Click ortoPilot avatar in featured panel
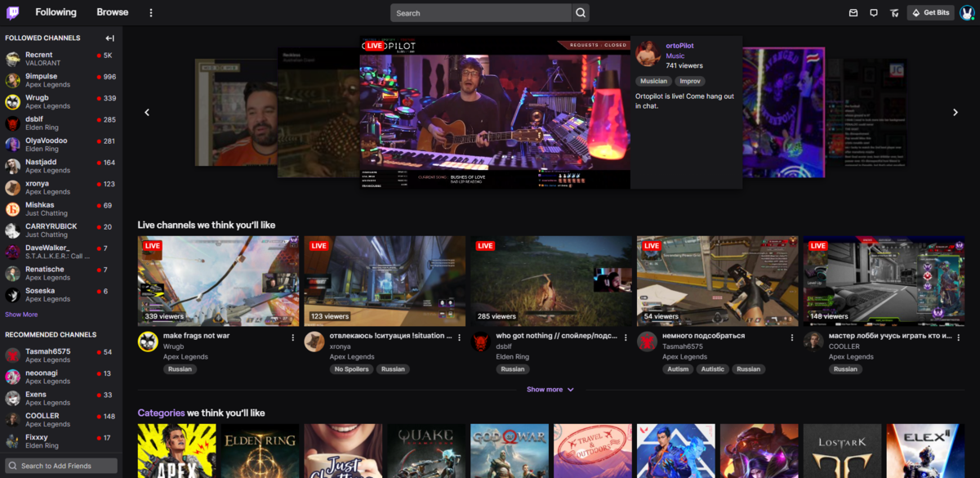The width and height of the screenshot is (980, 478). point(648,54)
